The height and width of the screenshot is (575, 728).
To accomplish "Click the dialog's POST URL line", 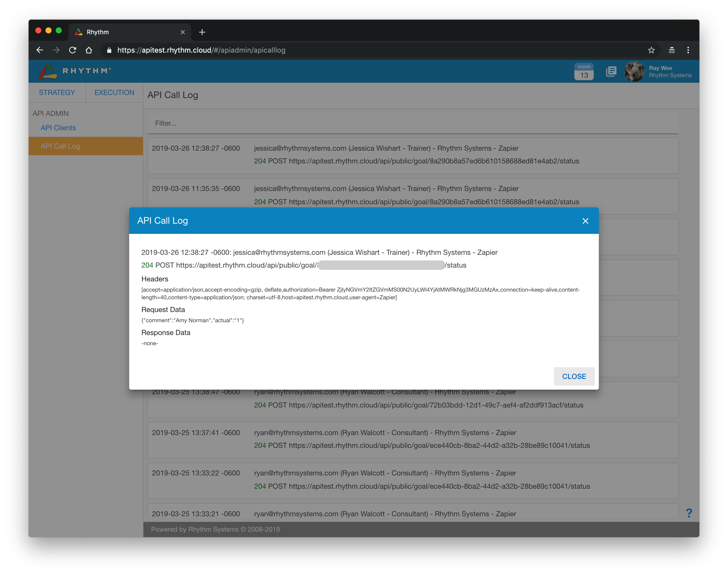I will click(x=304, y=265).
